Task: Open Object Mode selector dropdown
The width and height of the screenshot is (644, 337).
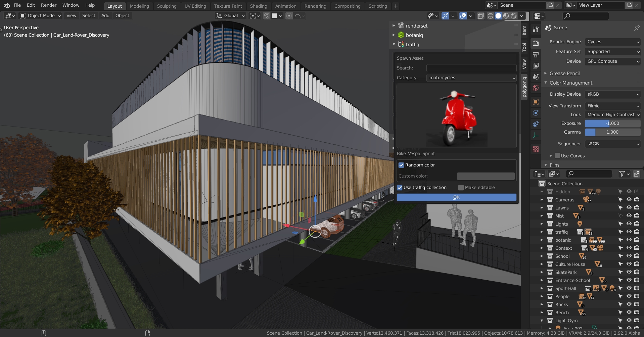Action: click(x=40, y=16)
